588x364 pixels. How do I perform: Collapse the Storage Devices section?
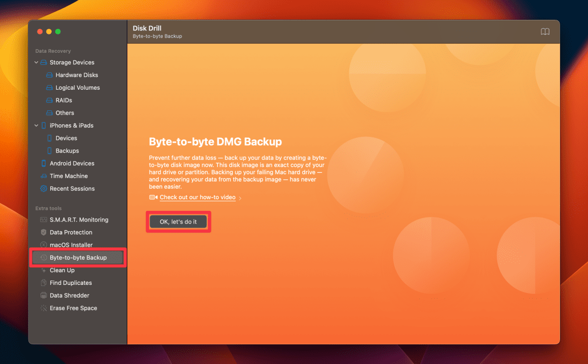pos(36,62)
